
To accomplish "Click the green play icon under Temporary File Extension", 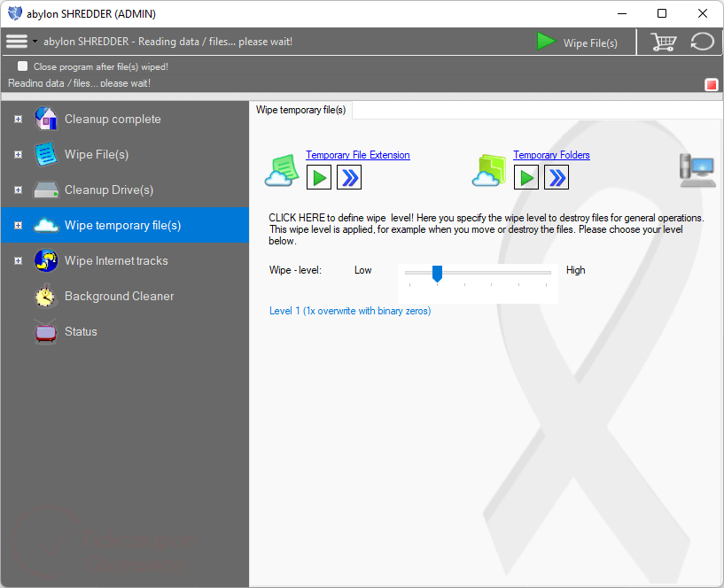I will coord(319,178).
